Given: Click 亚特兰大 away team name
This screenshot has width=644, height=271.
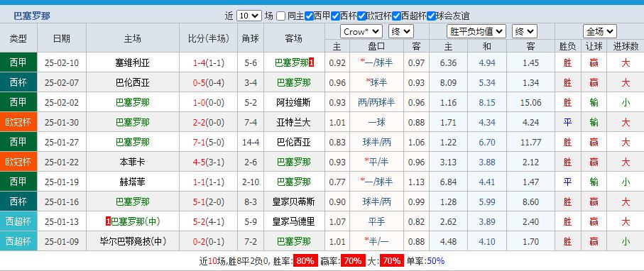Looking at the screenshot, I should [294, 122].
